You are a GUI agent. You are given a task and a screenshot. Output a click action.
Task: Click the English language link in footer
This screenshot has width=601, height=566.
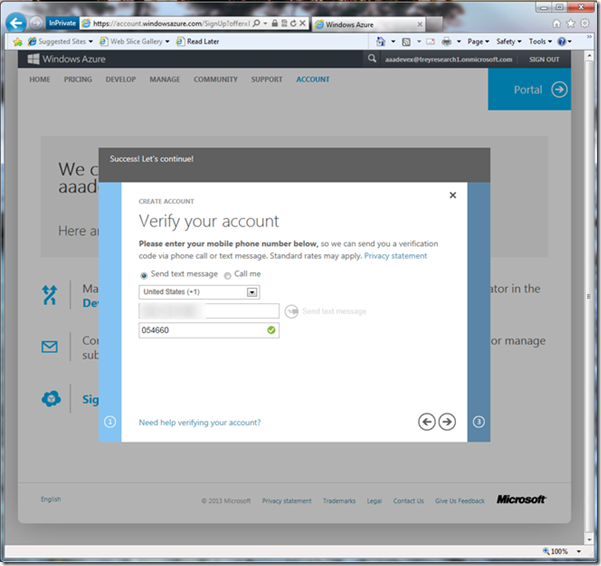point(51,499)
